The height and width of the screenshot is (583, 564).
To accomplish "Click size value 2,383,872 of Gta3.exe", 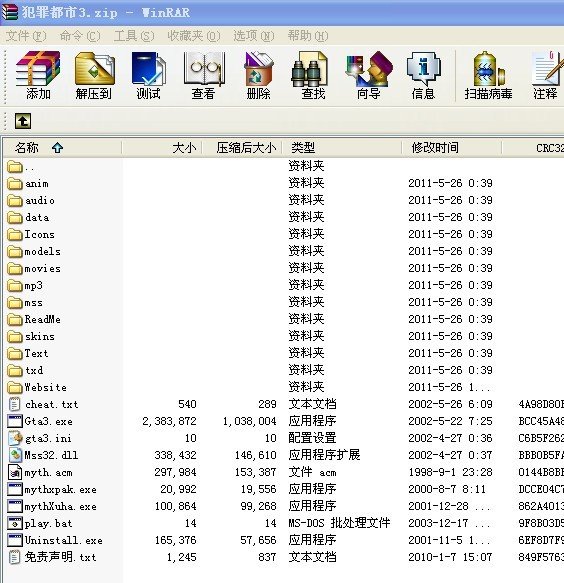I will tap(169, 421).
